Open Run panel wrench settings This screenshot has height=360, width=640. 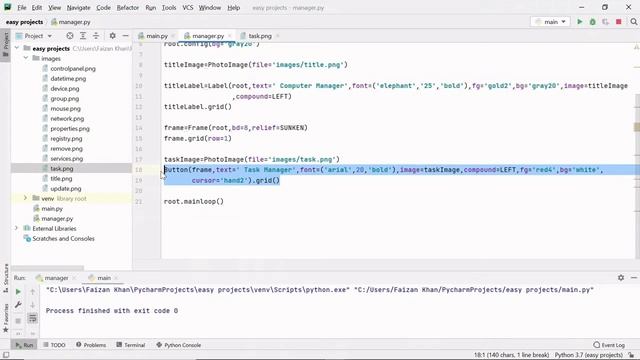point(18,305)
